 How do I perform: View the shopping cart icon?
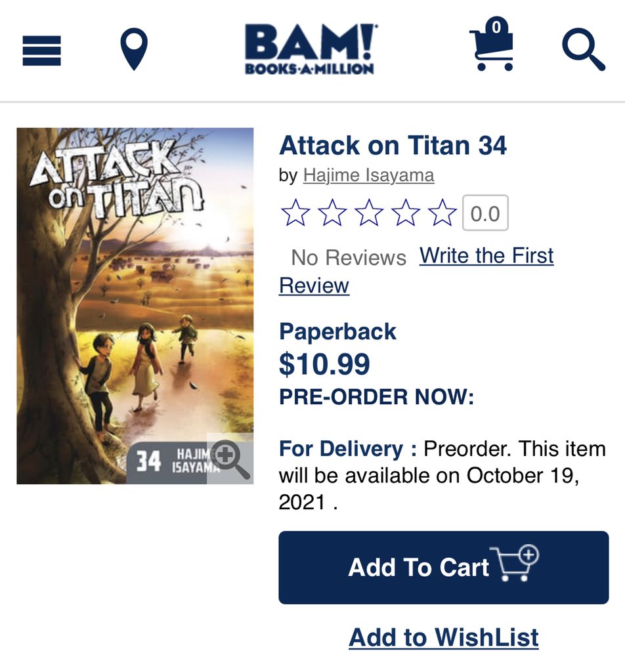click(492, 45)
